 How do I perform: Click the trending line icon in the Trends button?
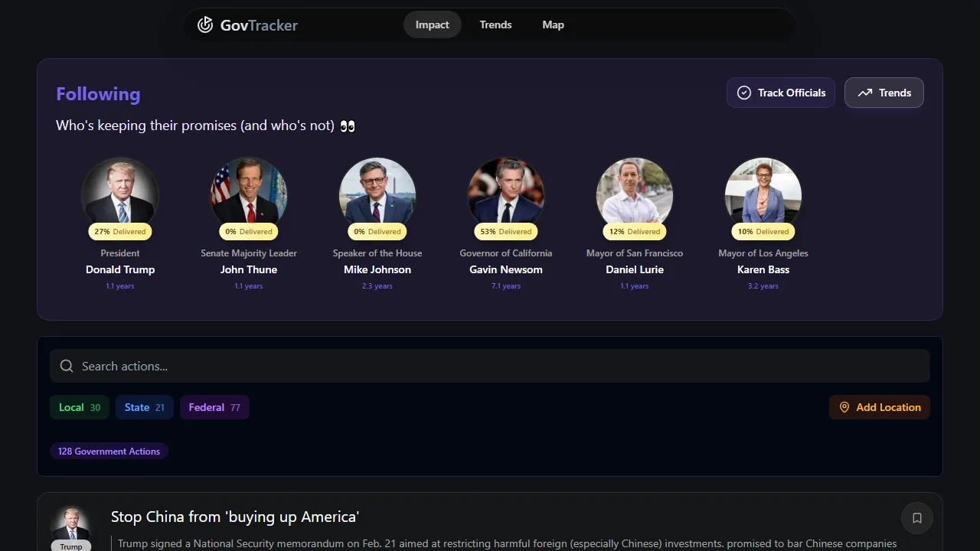tap(864, 92)
